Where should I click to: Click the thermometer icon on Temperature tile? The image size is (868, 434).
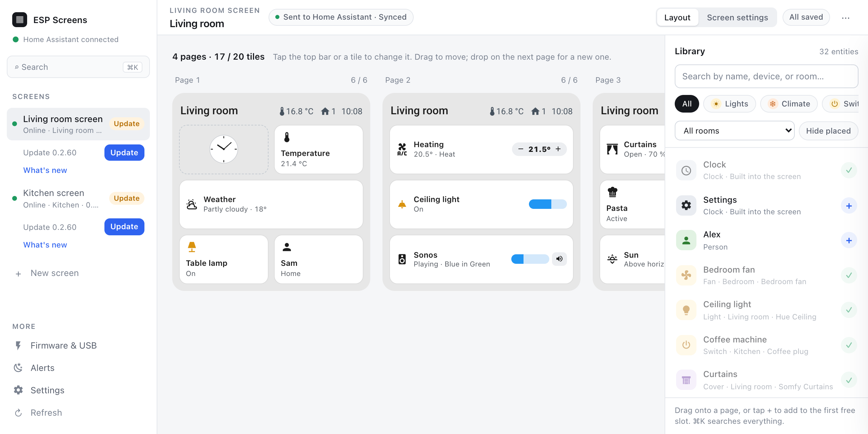coord(287,137)
